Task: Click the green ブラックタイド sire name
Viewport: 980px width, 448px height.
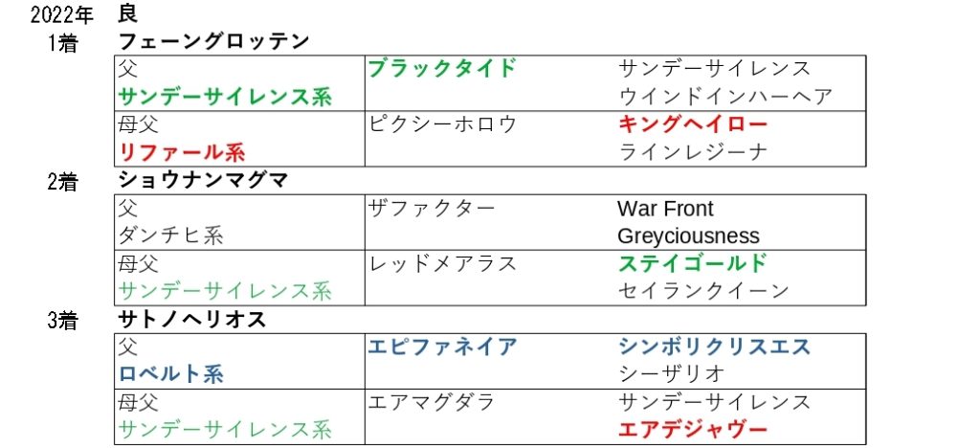Action: (x=441, y=68)
